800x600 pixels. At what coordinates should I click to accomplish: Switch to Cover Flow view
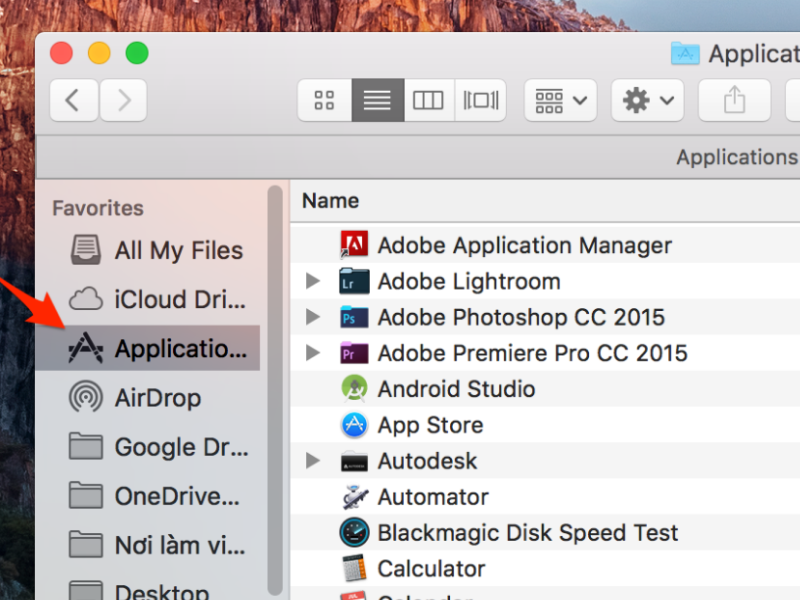pos(480,100)
